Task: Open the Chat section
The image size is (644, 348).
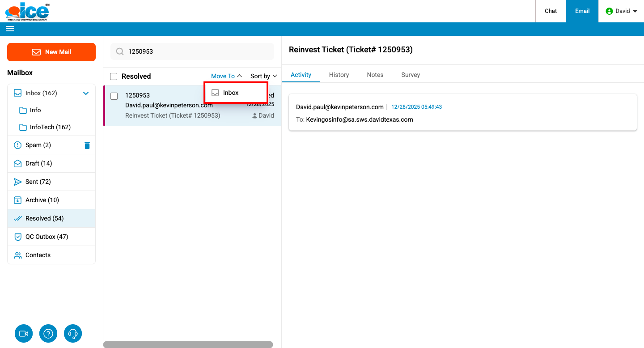Action: 551,11
